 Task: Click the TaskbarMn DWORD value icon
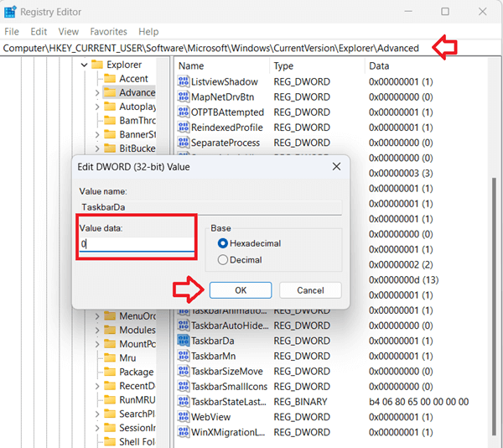[183, 356]
